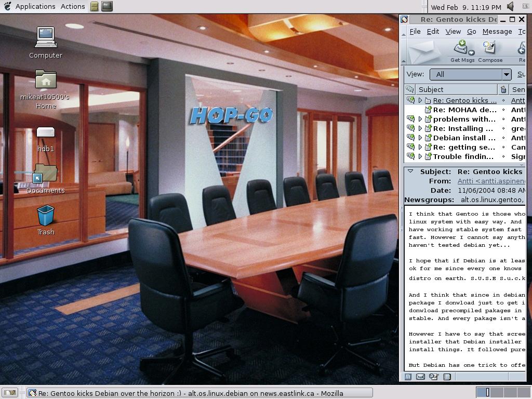Viewport: 532px width, 399px height.
Task: Open the Message menu
Action: click(497, 31)
